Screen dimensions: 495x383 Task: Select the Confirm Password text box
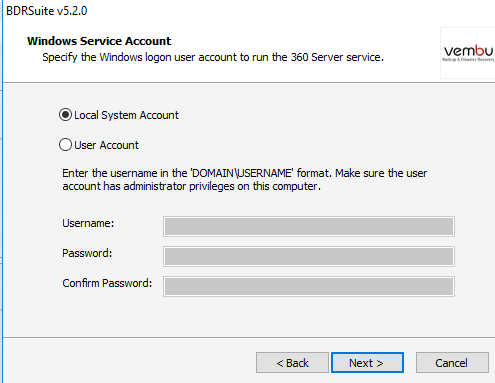[309, 287]
